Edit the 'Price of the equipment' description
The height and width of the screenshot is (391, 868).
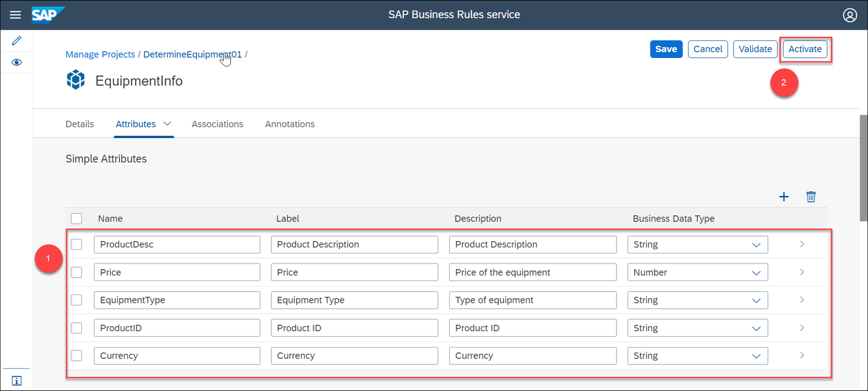[533, 272]
